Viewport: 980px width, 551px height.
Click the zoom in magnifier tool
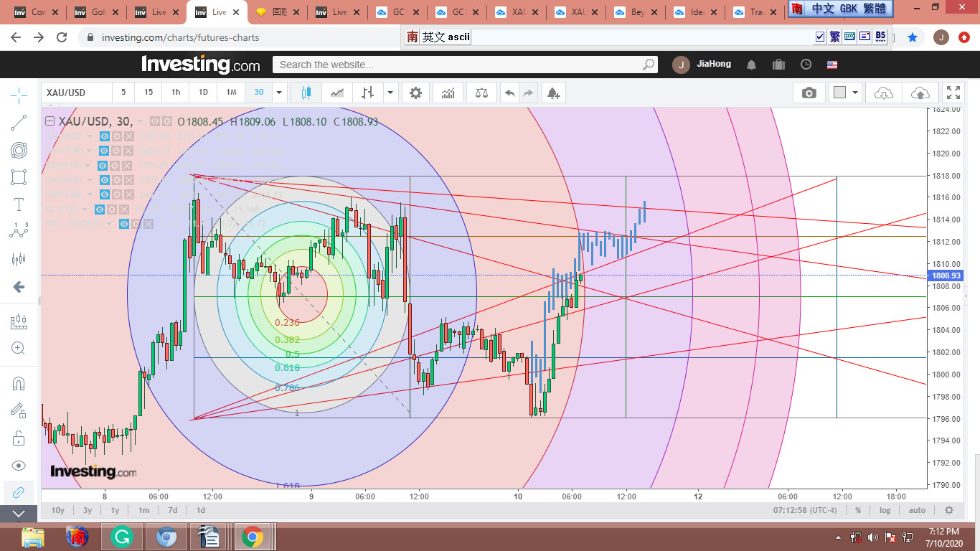19,349
